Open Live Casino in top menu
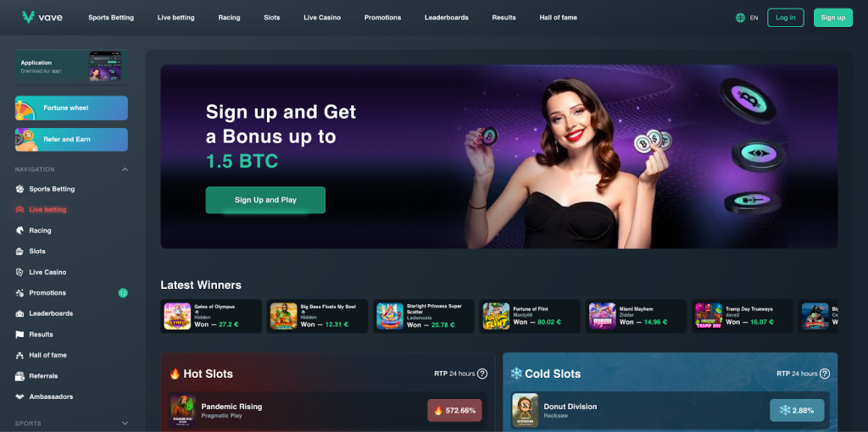 tap(322, 18)
